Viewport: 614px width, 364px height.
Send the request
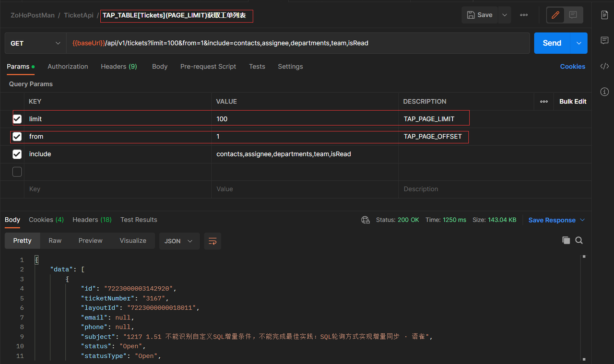[552, 43]
